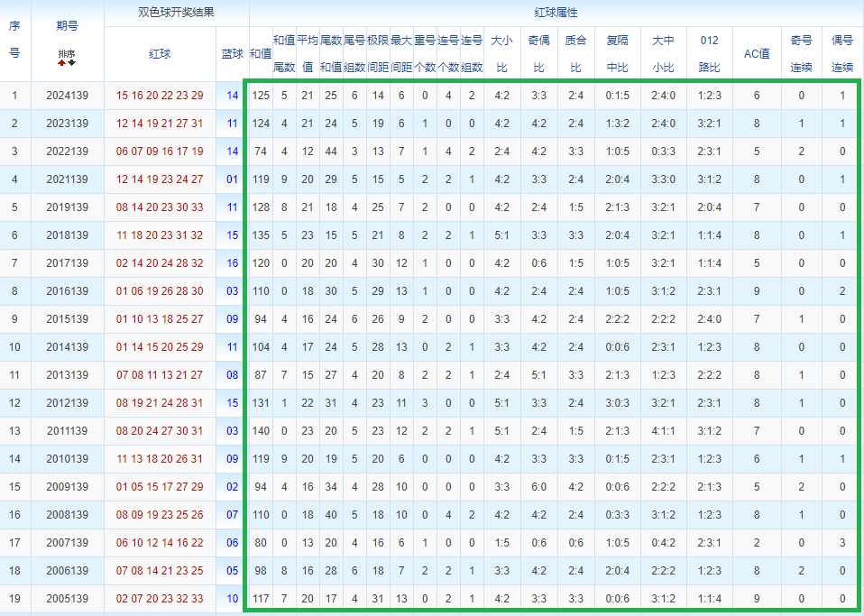Click the 连号个数 column header

(448, 54)
